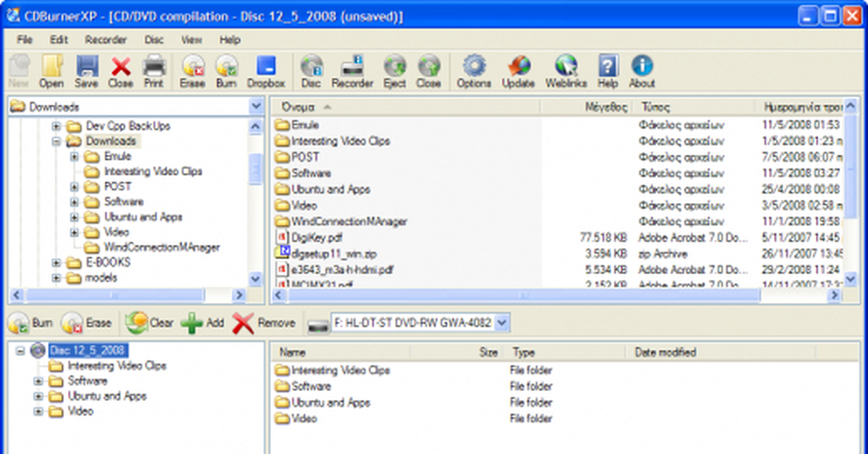
Task: Click the Remove red X icon
Action: 263,323
